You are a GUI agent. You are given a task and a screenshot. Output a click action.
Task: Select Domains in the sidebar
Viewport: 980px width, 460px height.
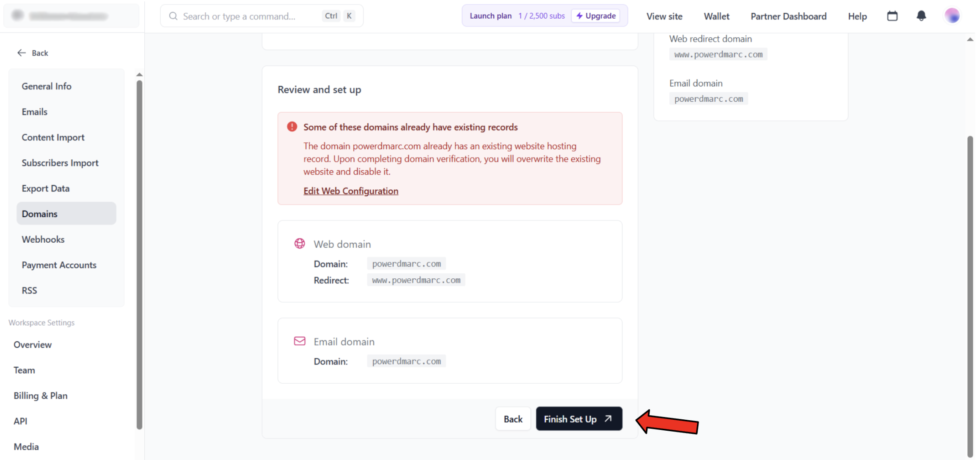66,213
